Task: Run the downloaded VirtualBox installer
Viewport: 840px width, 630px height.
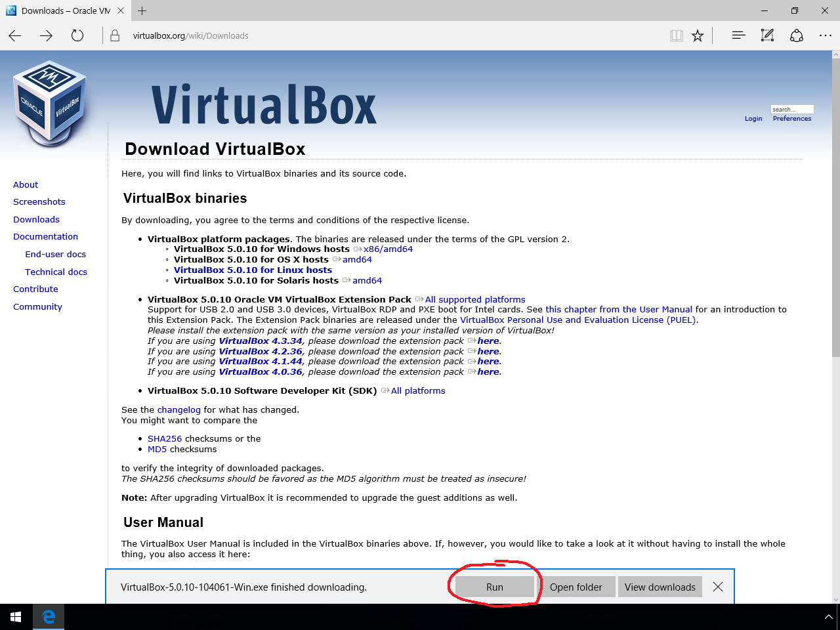Action: pyautogui.click(x=494, y=587)
